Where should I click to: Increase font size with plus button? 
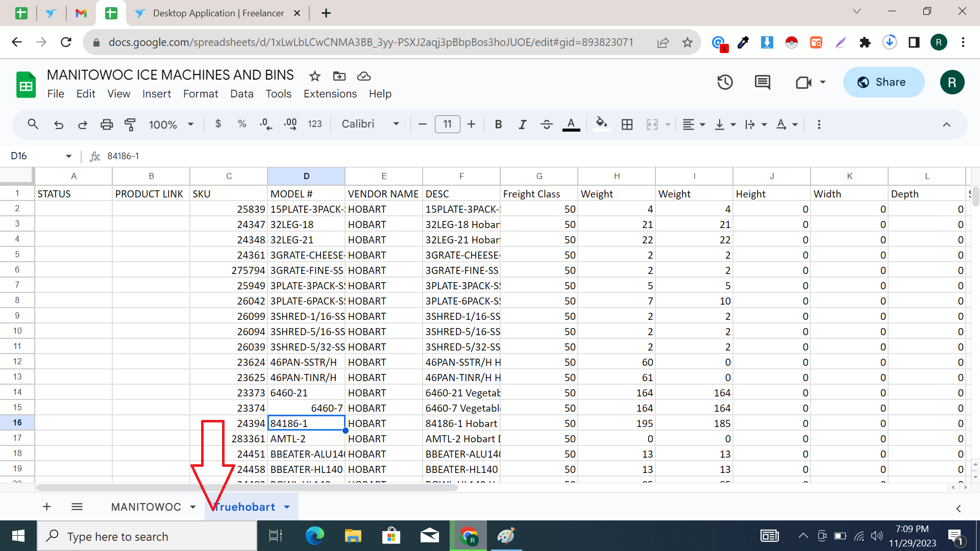[x=471, y=124]
